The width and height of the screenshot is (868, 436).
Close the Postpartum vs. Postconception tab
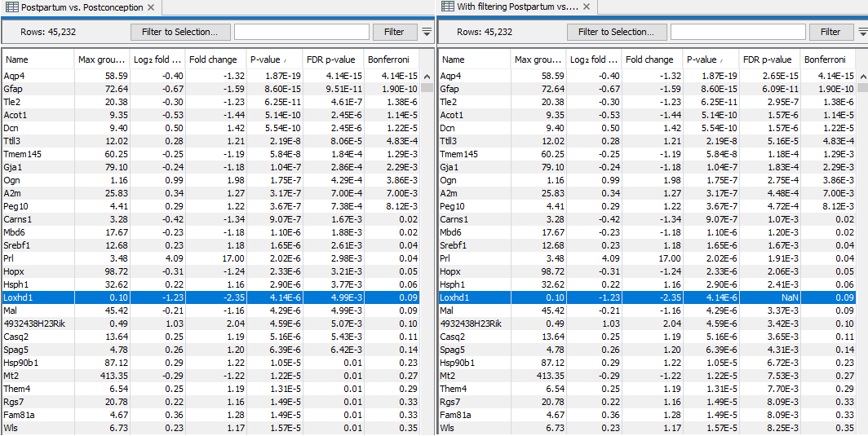(151, 8)
